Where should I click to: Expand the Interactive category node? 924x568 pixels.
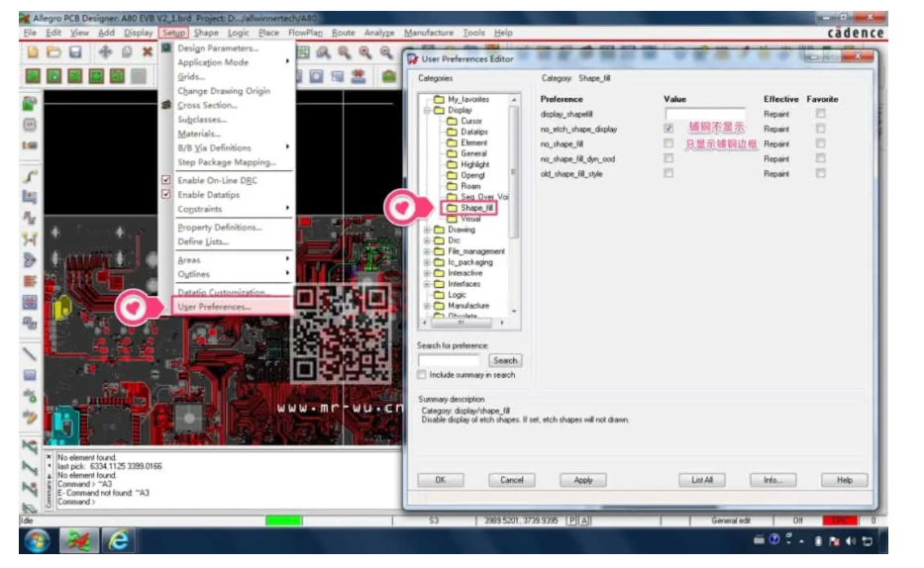click(427, 273)
